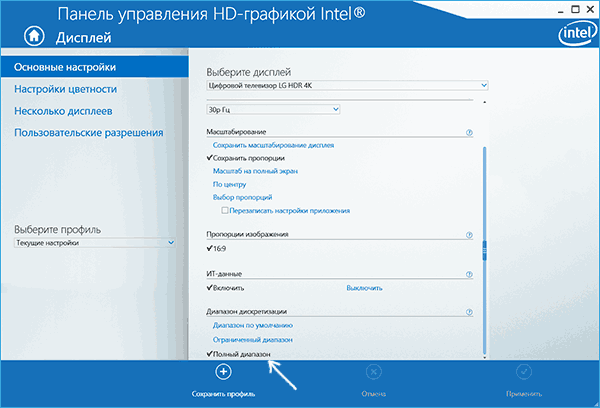The width and height of the screenshot is (600, 408).
Task: Open Пользовательские разрешения section
Action: [88, 133]
